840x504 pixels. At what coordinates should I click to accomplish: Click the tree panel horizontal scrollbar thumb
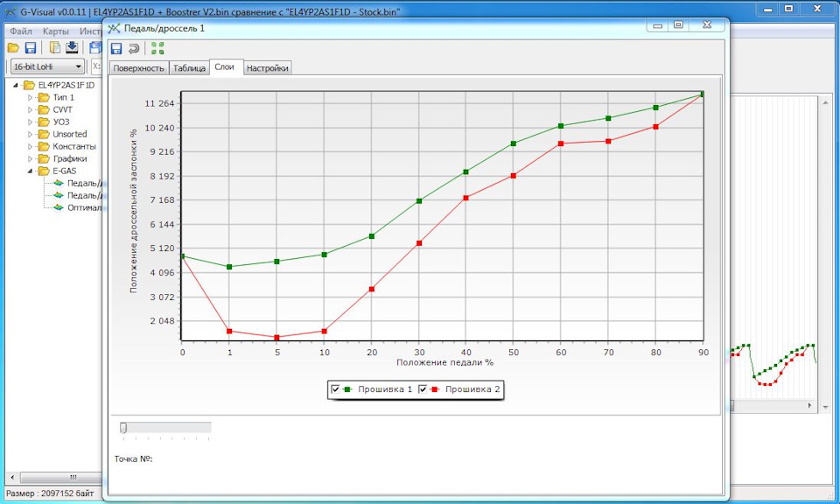point(61,477)
